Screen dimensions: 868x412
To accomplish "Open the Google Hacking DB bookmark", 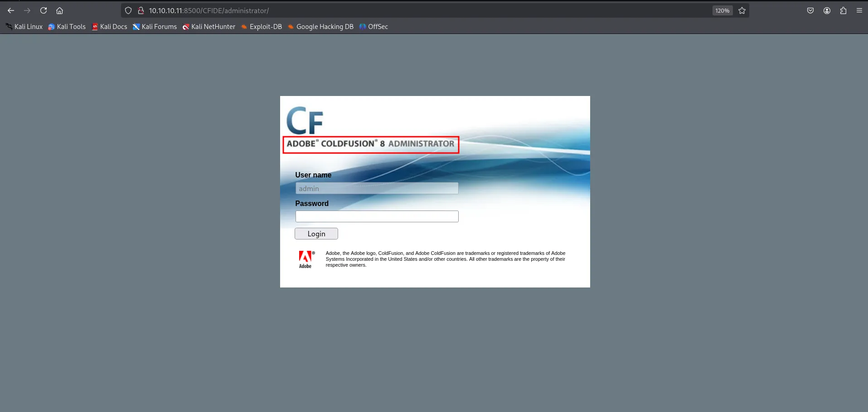I will pos(321,27).
